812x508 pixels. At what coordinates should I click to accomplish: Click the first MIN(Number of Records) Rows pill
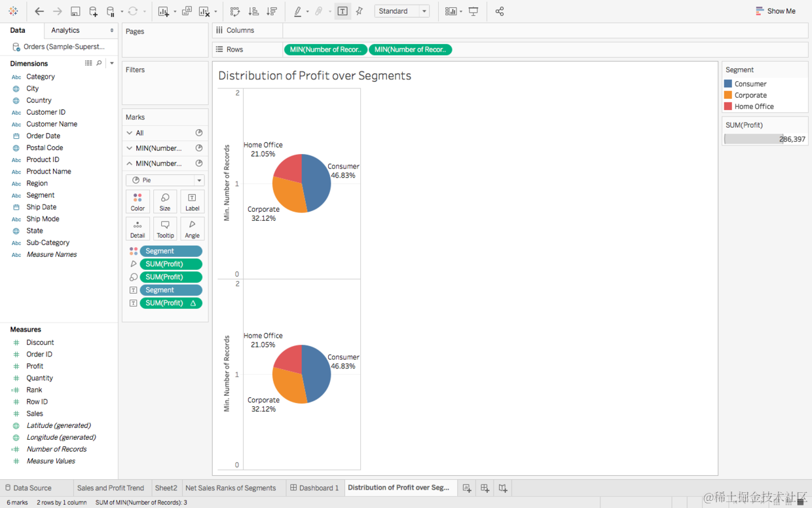pos(325,49)
